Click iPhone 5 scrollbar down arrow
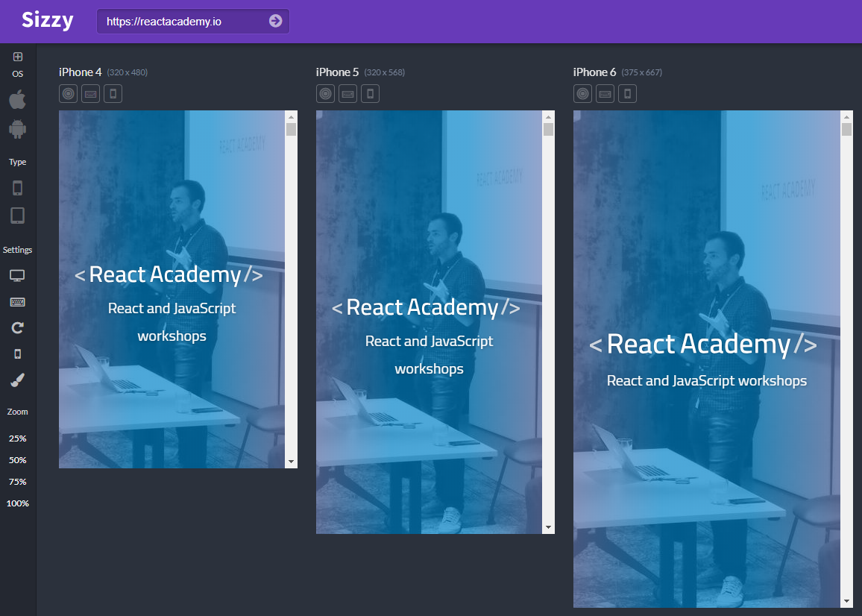The image size is (862, 616). click(548, 527)
